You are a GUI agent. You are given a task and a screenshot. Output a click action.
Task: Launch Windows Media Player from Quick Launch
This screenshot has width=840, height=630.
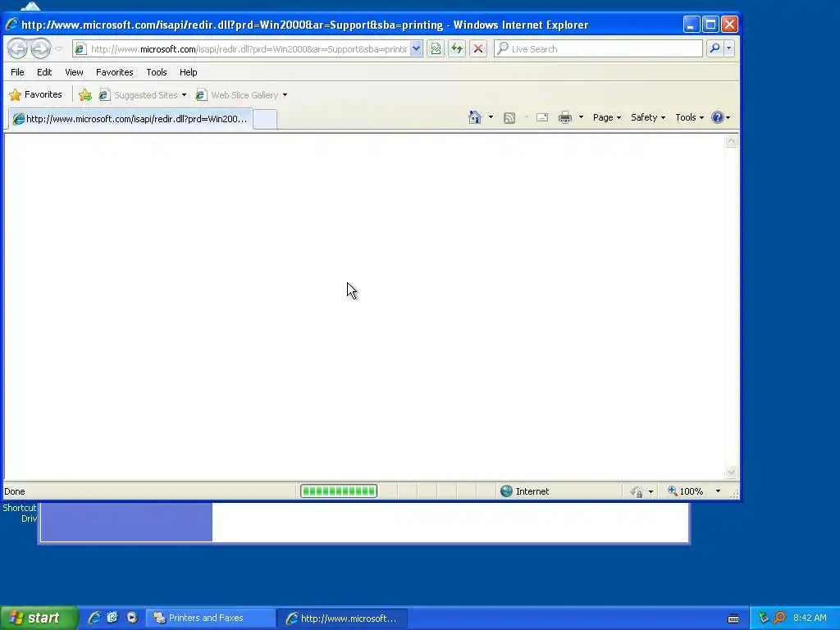pyautogui.click(x=132, y=618)
